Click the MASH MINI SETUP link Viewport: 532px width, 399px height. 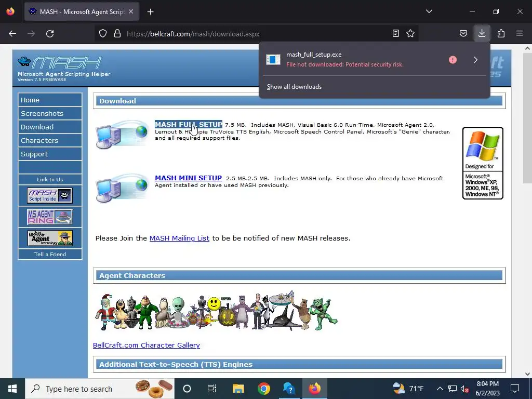point(188,178)
